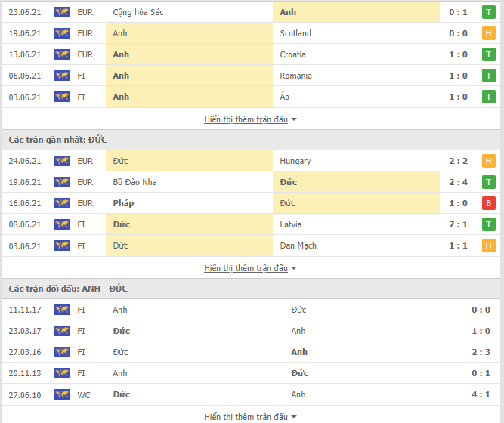Expand more matches under Đức's recent results
Screen dimensions: 504x423
coord(250,268)
